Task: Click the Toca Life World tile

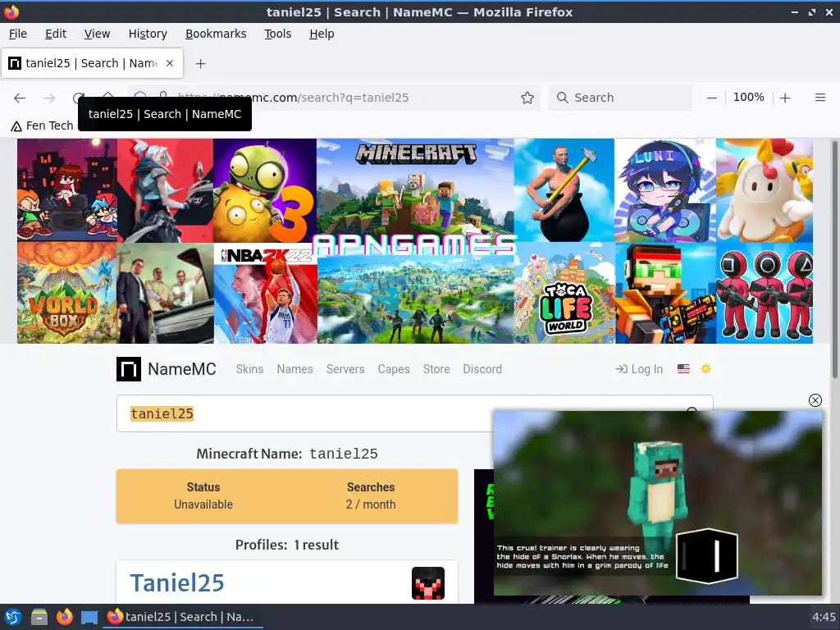Action: click(x=564, y=294)
